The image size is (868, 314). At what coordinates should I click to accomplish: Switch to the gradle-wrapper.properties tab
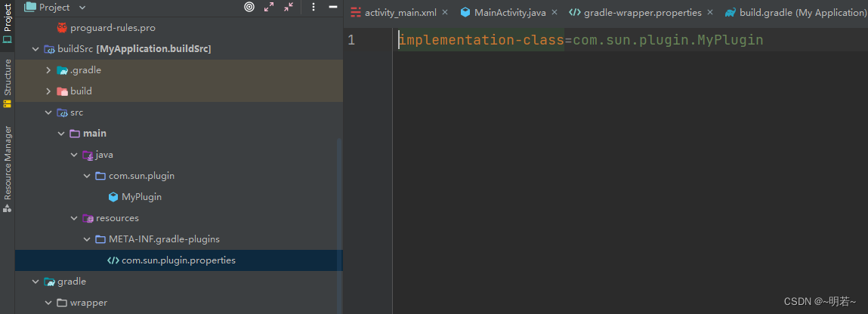coord(643,13)
